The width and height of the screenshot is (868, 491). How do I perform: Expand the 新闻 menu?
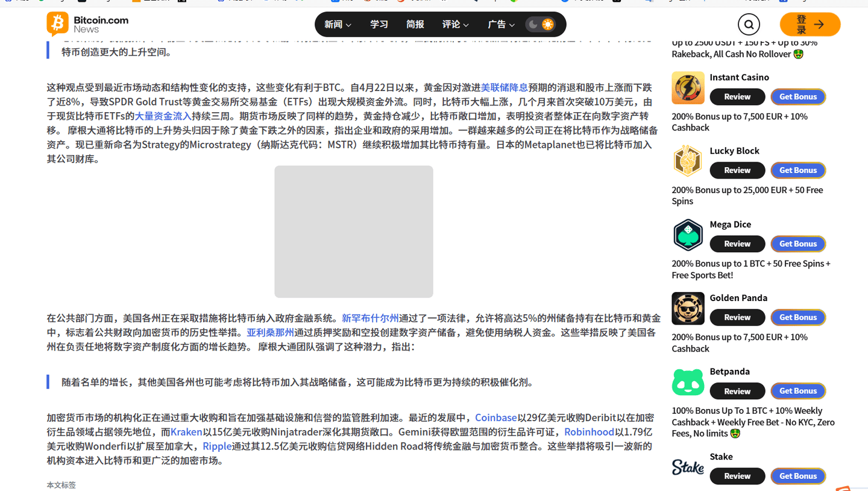(x=338, y=25)
